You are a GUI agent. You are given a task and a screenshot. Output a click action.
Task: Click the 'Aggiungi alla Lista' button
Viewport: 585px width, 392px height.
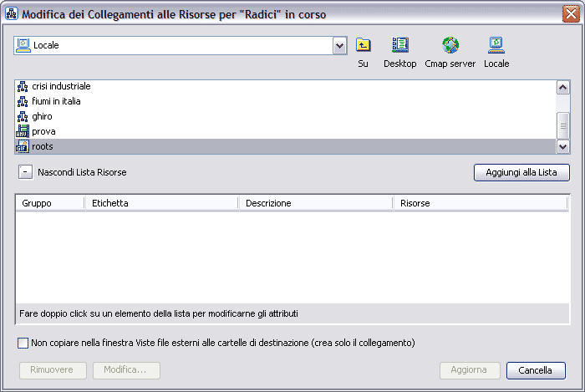(521, 172)
